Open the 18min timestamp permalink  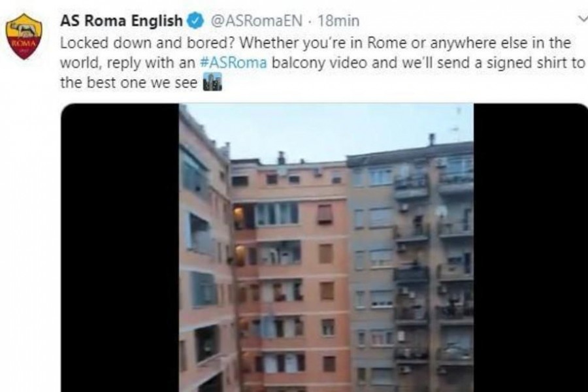pyautogui.click(x=338, y=21)
